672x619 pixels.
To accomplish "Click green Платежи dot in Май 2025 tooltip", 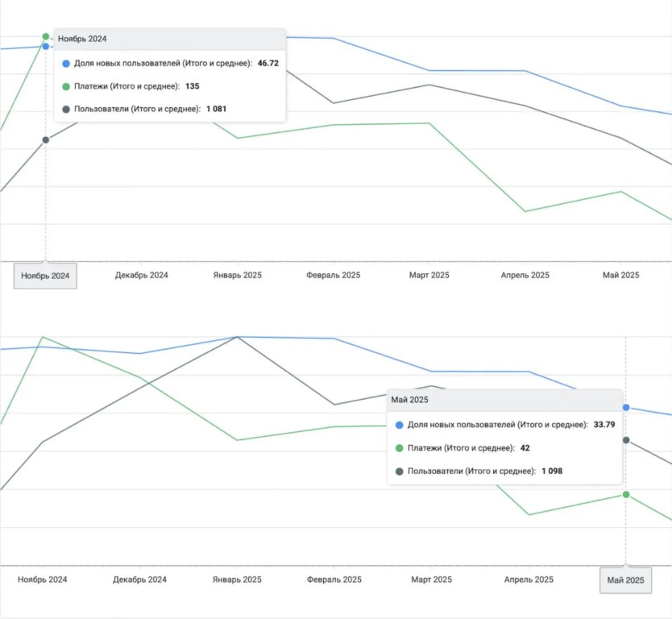I will [400, 448].
